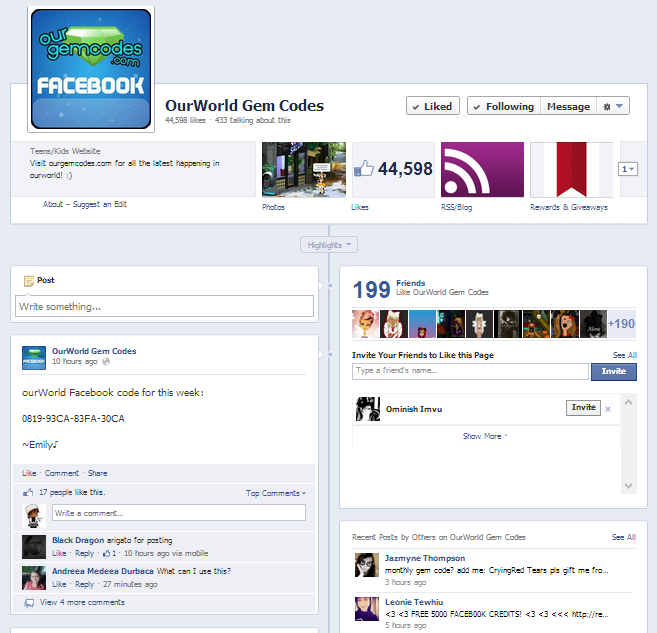This screenshot has height=633, width=657.
Task: Click the View 4 more comments icon
Action: click(x=29, y=603)
